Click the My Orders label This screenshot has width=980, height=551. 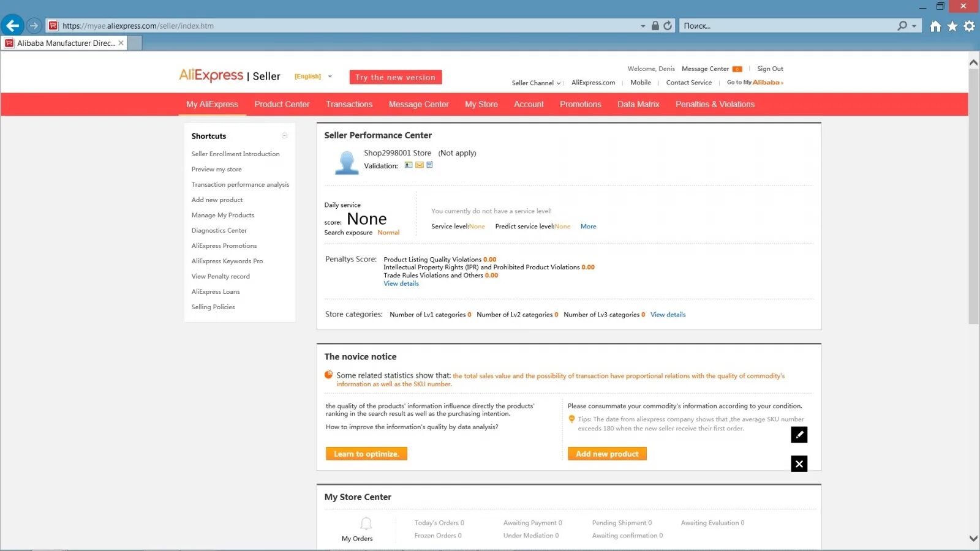(357, 539)
